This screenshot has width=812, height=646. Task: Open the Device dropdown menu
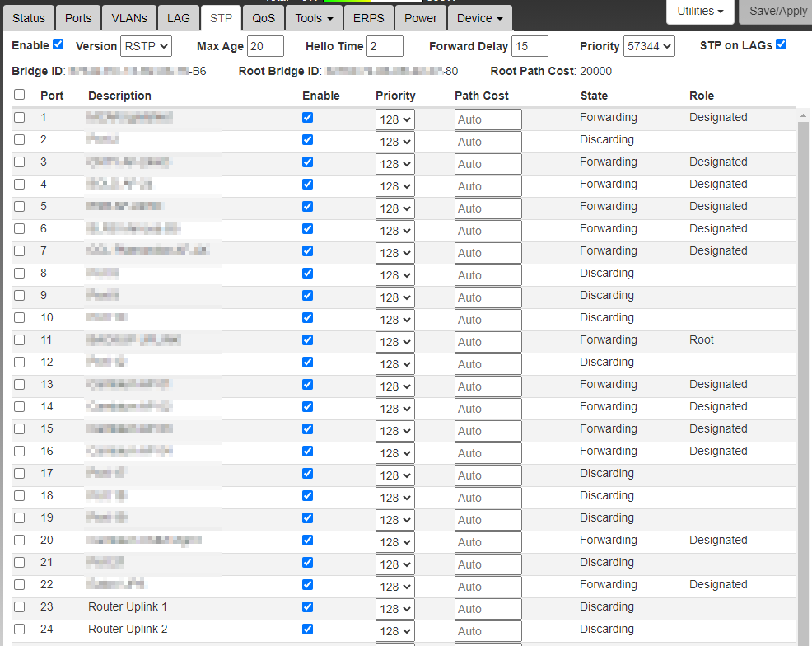tap(479, 18)
